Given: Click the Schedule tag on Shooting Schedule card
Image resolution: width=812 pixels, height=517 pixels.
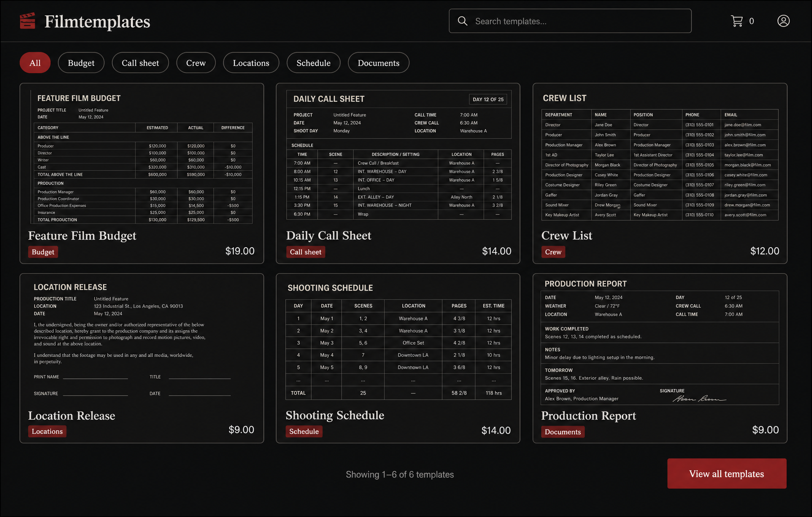Looking at the screenshot, I should pos(304,431).
